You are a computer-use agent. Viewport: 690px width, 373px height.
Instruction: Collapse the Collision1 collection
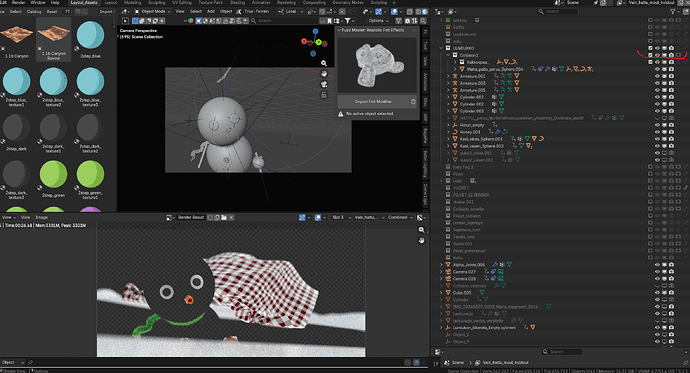(448, 55)
